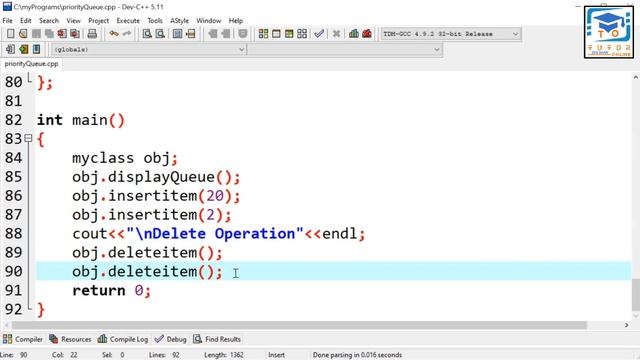Collapse the main function fold at line 83

click(28, 138)
